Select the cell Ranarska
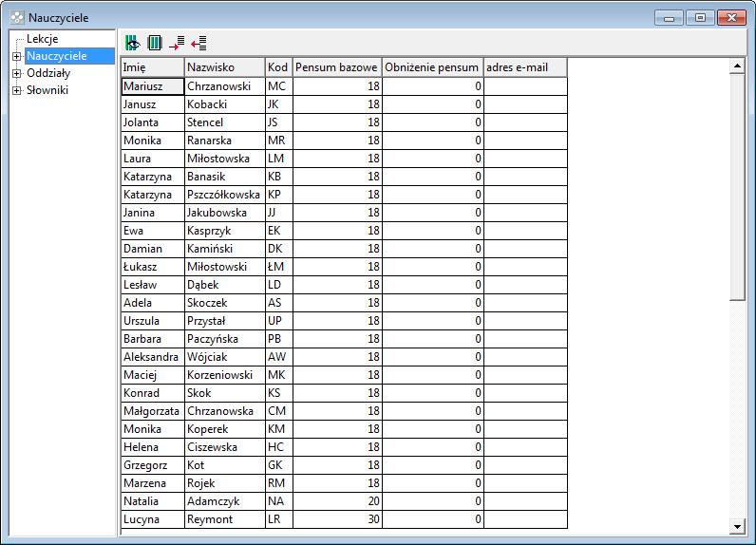Viewport: 756px width, 545px height. (x=225, y=141)
